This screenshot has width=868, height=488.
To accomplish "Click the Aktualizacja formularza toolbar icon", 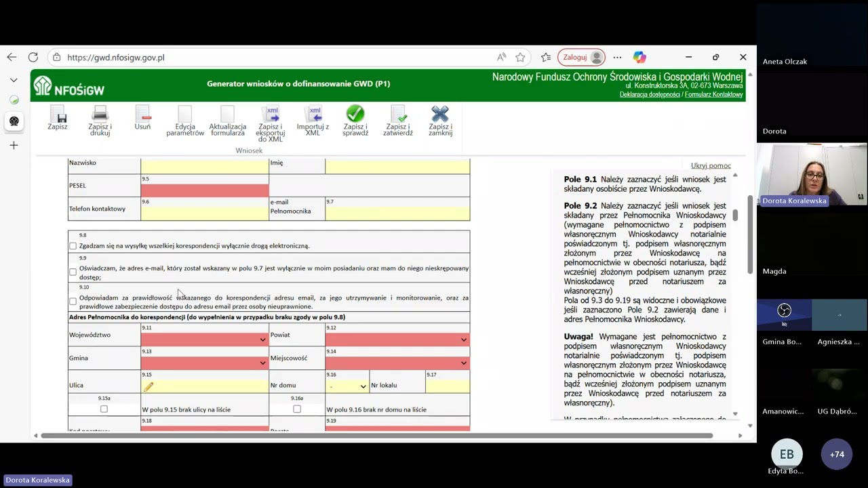I will tap(227, 114).
